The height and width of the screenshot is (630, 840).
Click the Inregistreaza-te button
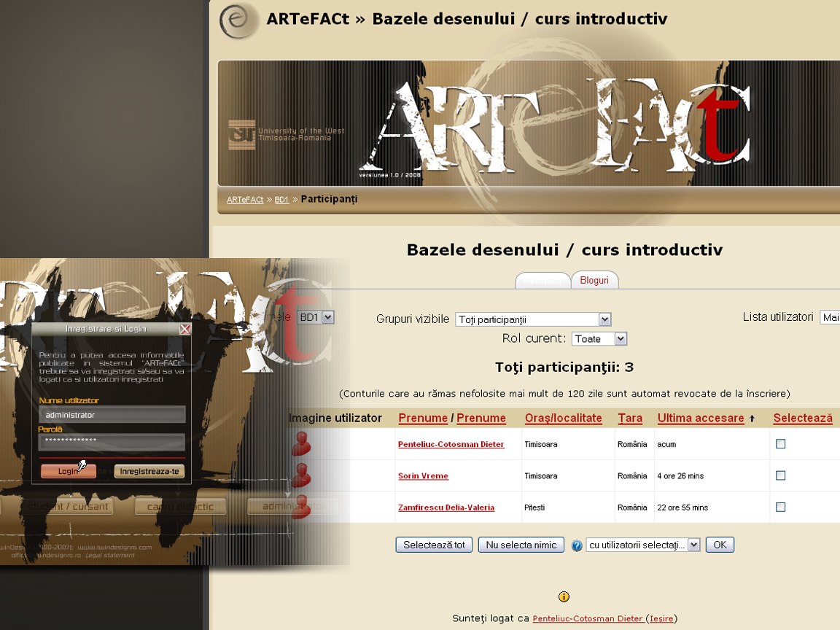149,471
